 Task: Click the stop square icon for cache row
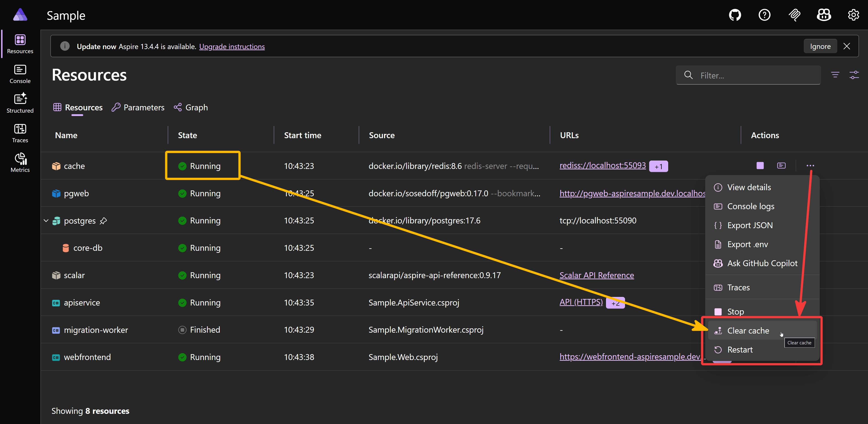[760, 166]
